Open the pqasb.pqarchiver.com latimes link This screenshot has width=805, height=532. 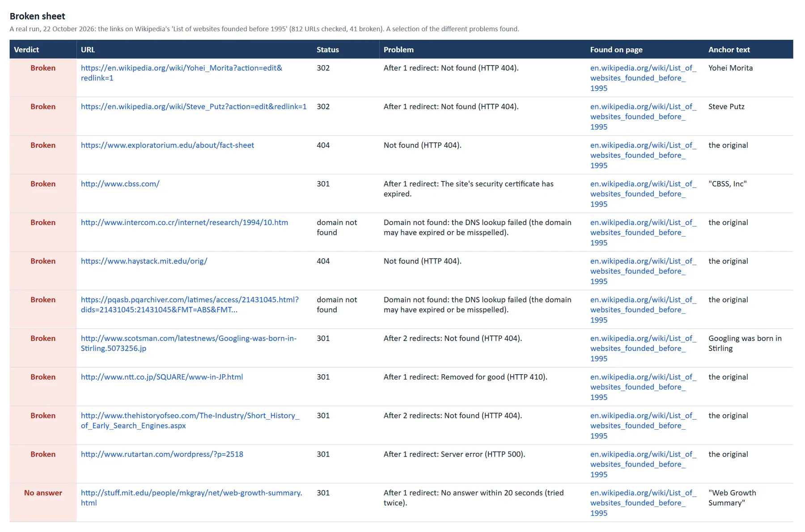click(x=190, y=304)
